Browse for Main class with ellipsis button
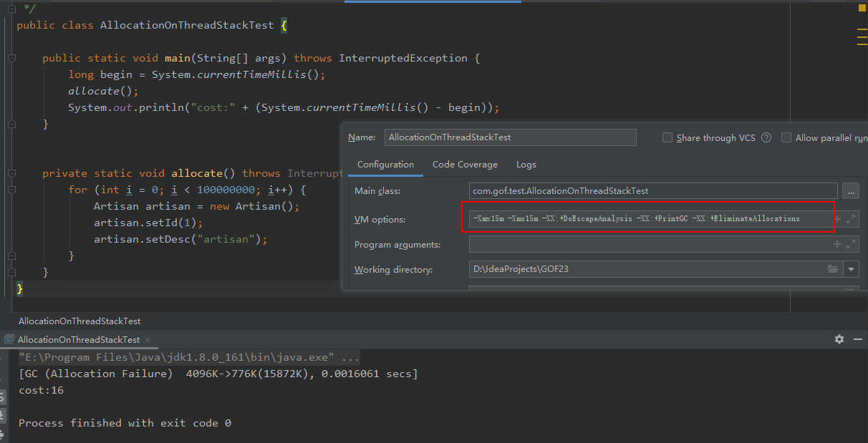 851,191
